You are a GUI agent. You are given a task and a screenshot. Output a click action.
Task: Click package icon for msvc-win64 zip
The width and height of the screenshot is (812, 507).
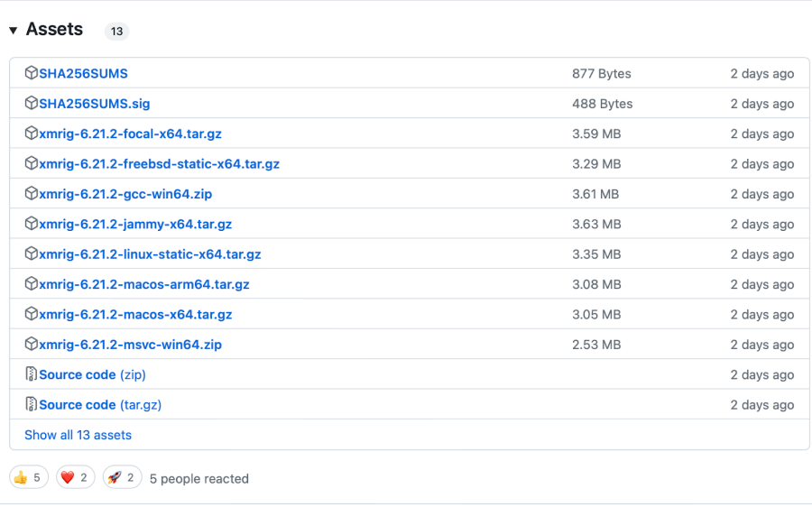click(32, 345)
